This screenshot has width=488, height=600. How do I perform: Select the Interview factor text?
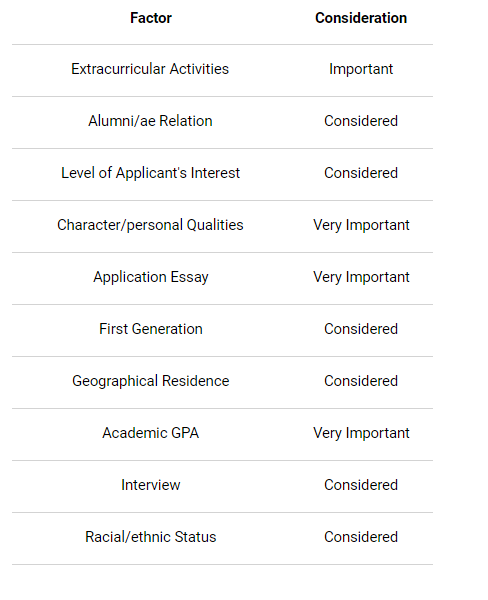(151, 485)
